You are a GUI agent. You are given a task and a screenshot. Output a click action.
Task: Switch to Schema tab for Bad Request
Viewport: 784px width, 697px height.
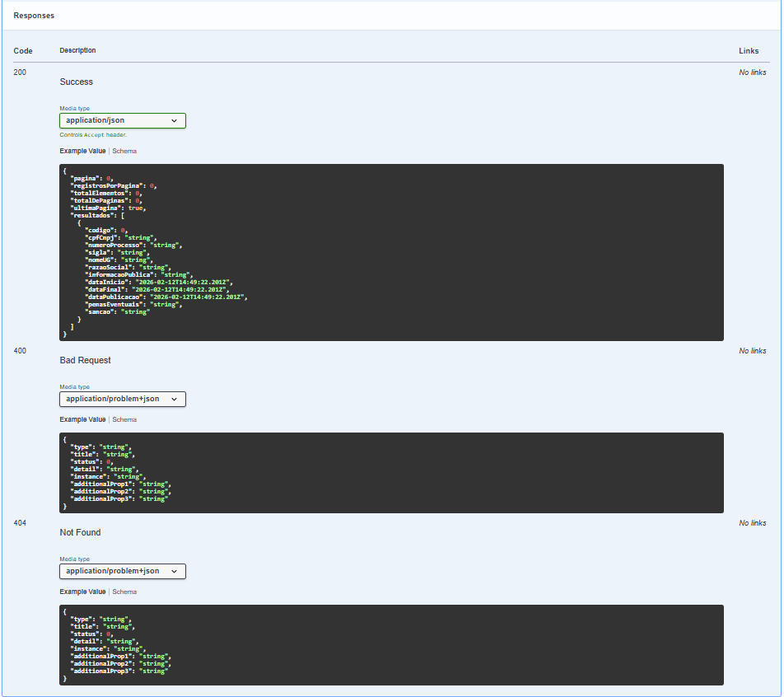coord(124,420)
